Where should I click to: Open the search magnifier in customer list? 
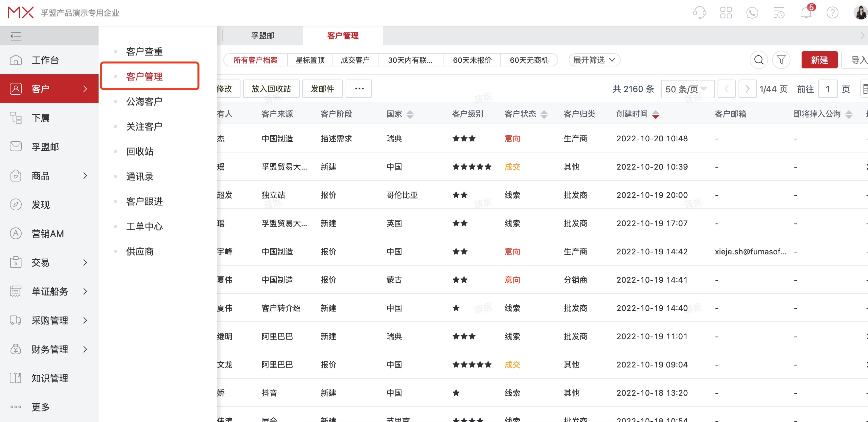(759, 60)
